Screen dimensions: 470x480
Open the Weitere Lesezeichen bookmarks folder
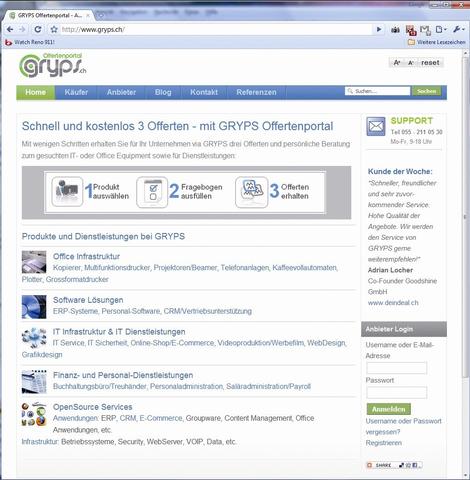tap(437, 42)
